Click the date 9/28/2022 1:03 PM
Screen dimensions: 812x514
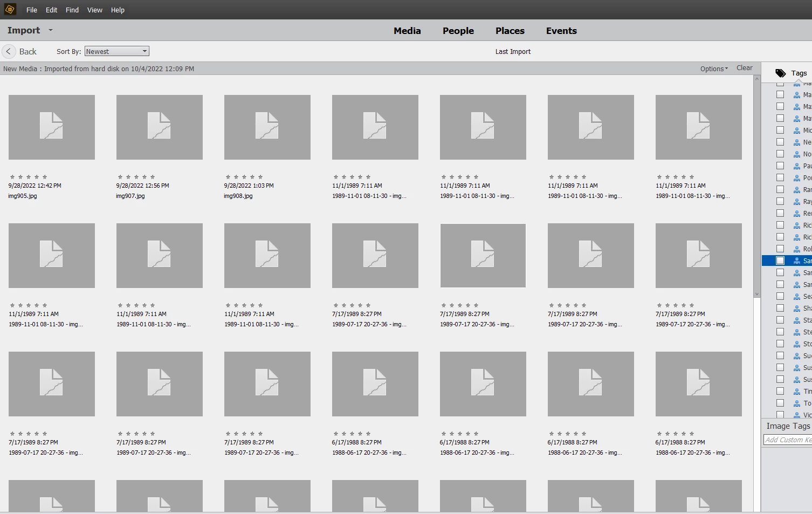coord(249,186)
